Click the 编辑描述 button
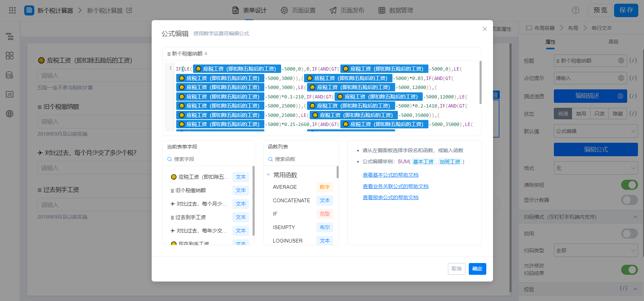 pyautogui.click(x=590, y=96)
